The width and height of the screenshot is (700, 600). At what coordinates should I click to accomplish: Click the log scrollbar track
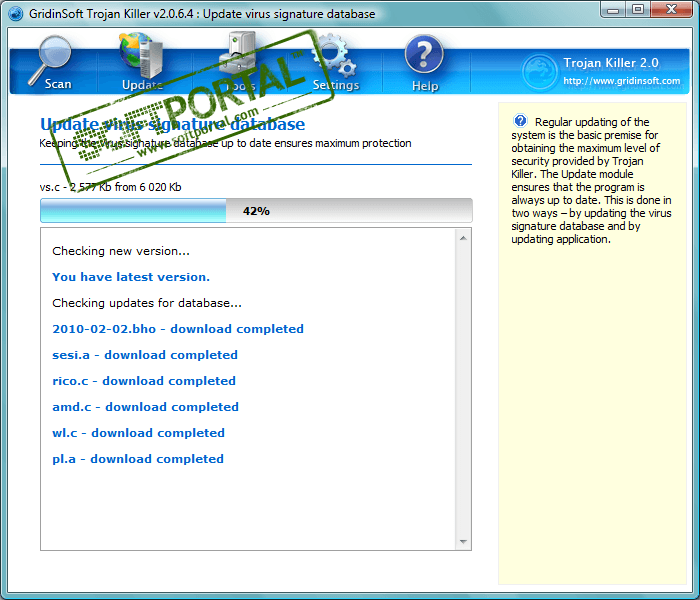click(463, 390)
